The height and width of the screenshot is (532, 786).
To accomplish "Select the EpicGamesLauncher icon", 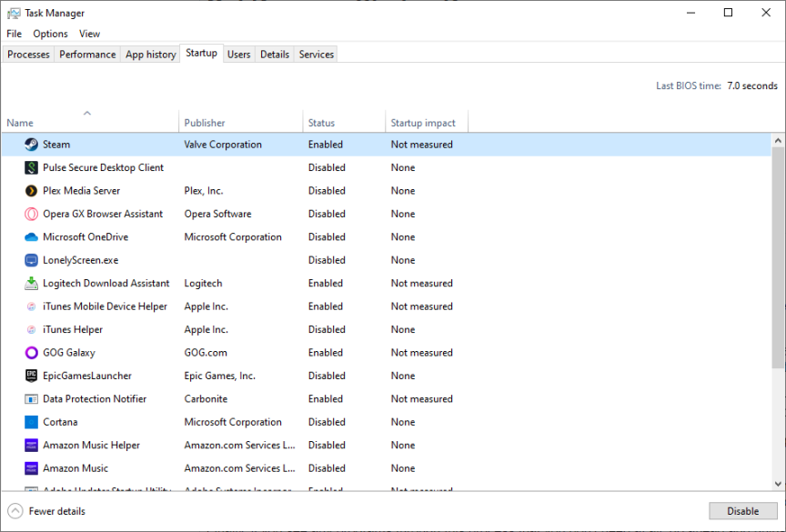I will click(x=31, y=376).
